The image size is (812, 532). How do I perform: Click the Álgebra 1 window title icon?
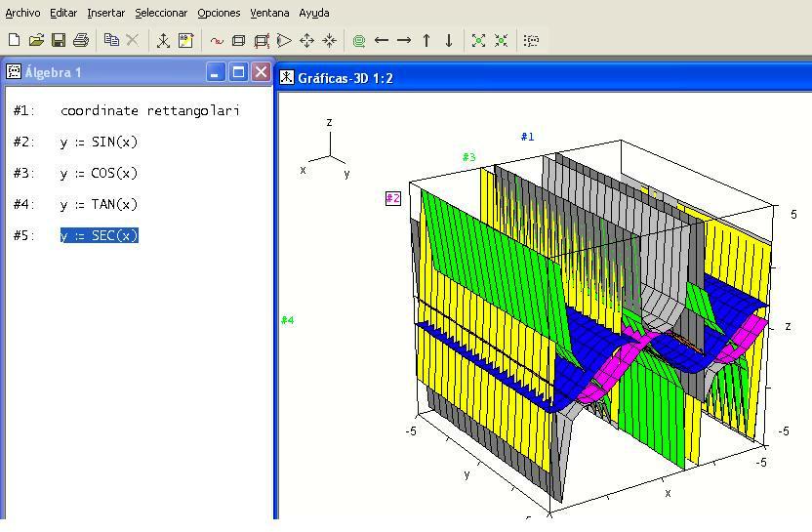pos(14,72)
